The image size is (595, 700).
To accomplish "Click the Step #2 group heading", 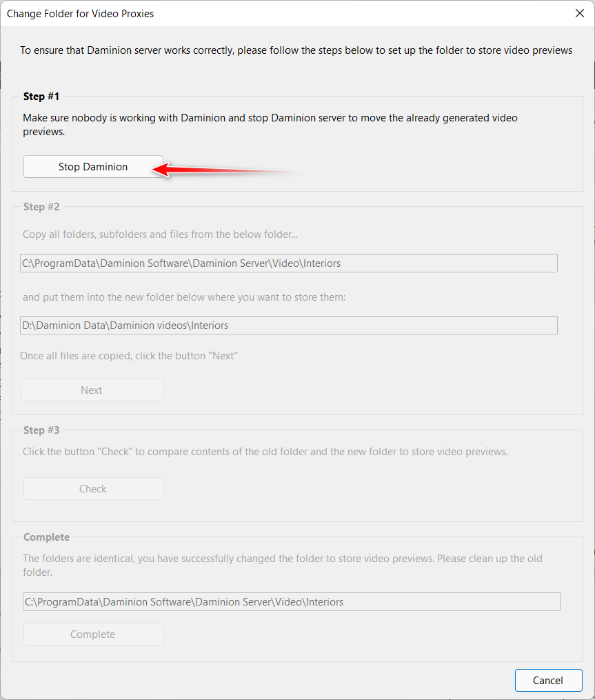I will [x=41, y=207].
